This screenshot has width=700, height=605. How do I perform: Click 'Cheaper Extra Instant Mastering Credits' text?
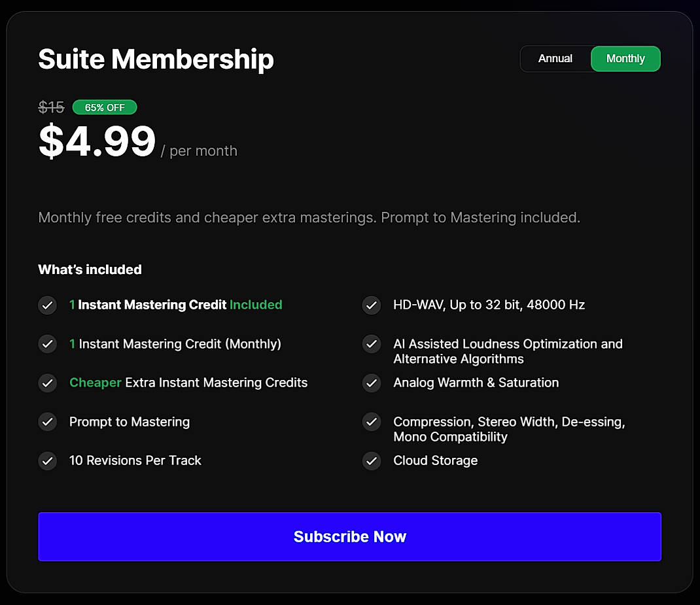pos(188,383)
